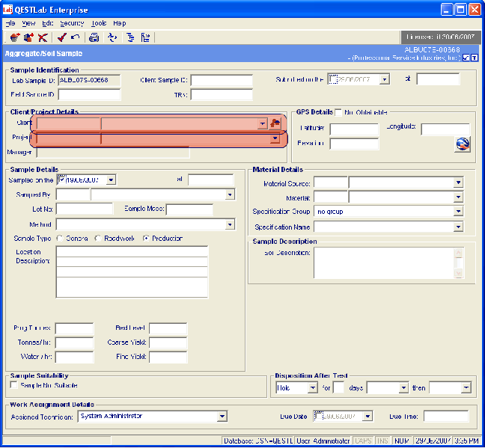Click the Field Sample ID input field
The width and height of the screenshot is (485, 448).
click(89, 94)
